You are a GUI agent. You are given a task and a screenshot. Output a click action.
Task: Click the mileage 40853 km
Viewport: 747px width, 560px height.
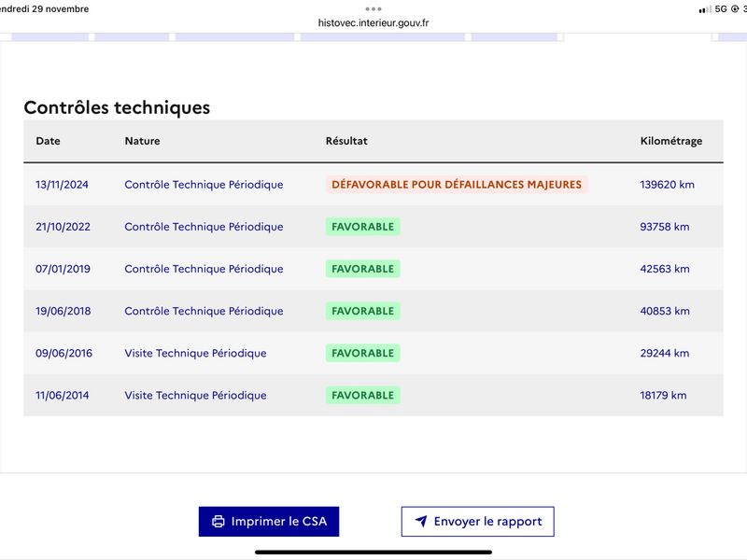(665, 311)
